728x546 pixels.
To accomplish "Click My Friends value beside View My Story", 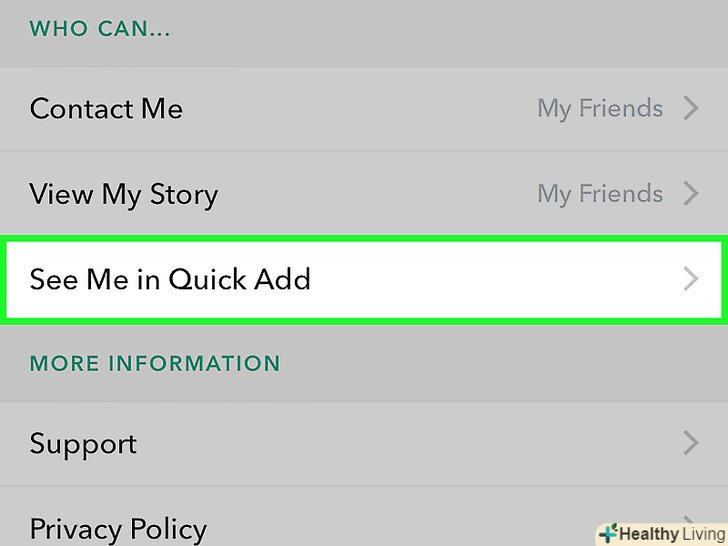I will tap(599, 193).
